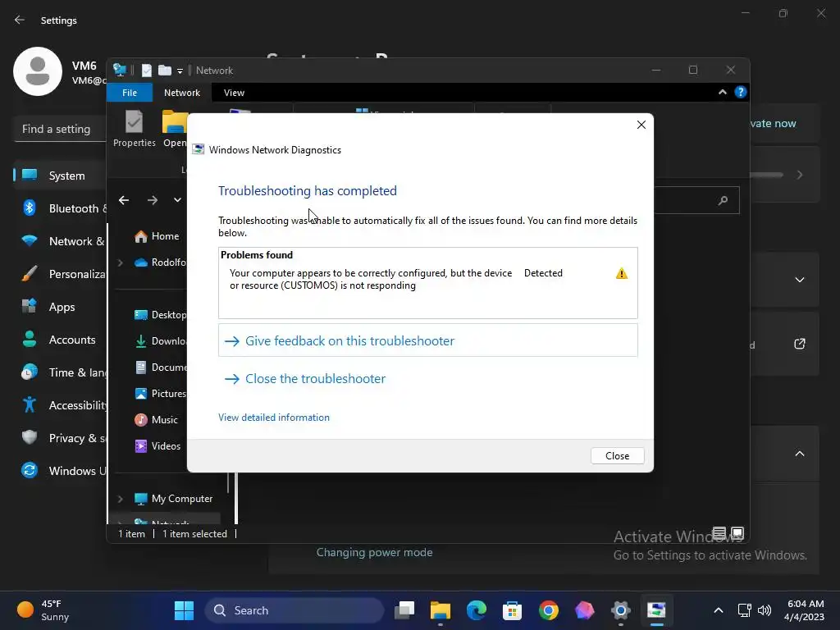Open the Settings external link icon
The image size is (840, 630).
point(800,344)
